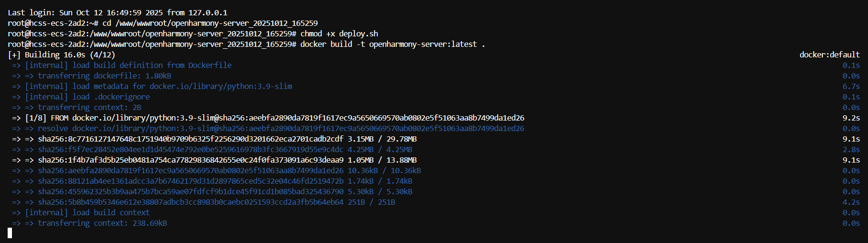Click the "load .dockerignore" step line
The height and width of the screenshot is (243, 868).
[87, 97]
